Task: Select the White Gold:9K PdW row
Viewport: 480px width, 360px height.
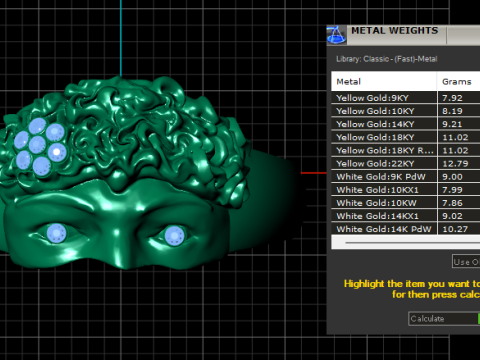Action: click(x=406, y=177)
